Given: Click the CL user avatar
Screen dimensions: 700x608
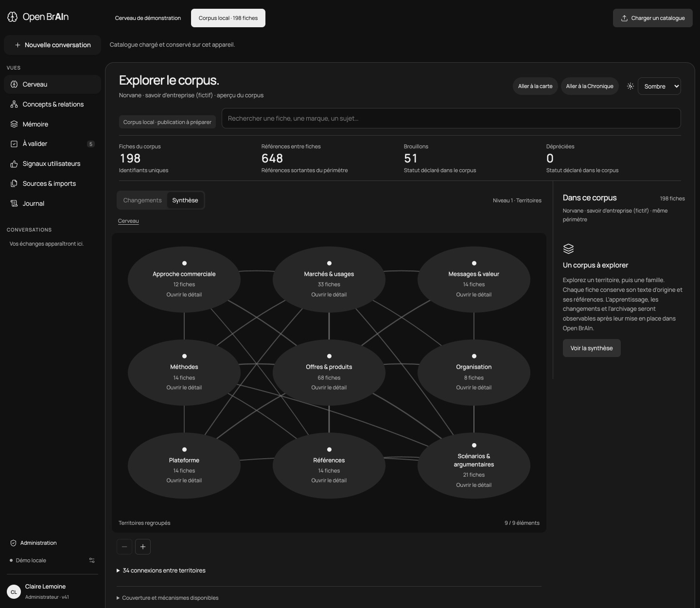Looking at the screenshot, I should (x=14, y=592).
